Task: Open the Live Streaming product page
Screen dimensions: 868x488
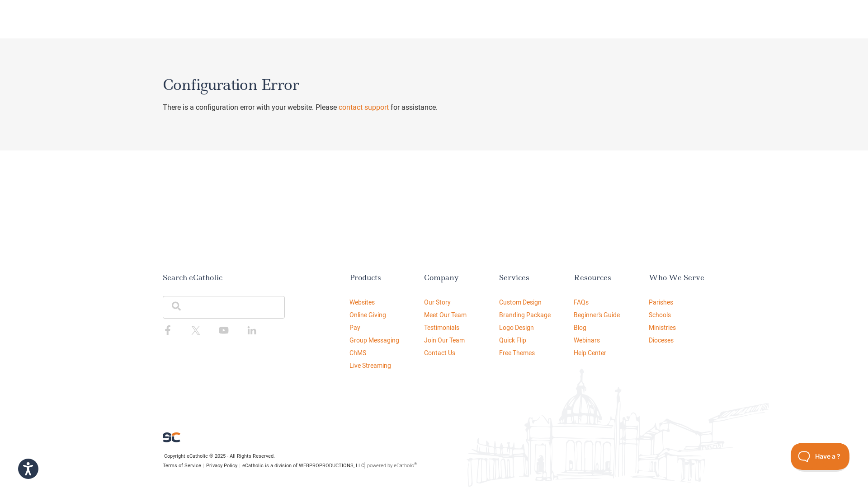Action: [x=370, y=366]
